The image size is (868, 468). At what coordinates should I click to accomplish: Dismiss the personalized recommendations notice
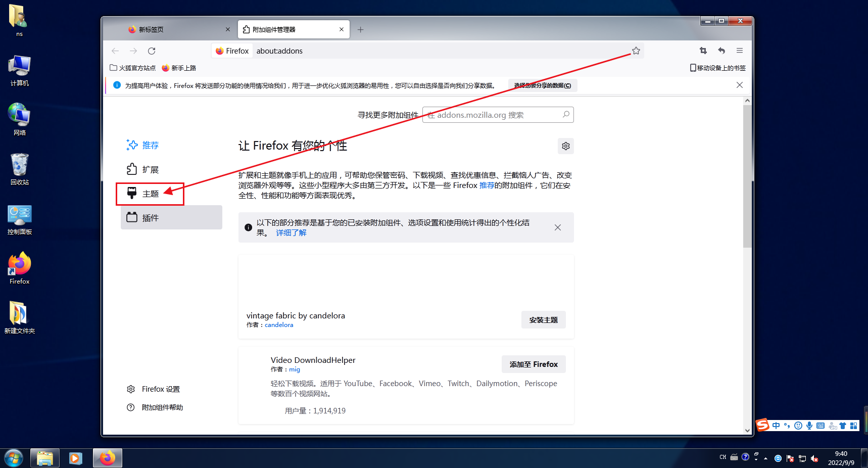pos(558,227)
